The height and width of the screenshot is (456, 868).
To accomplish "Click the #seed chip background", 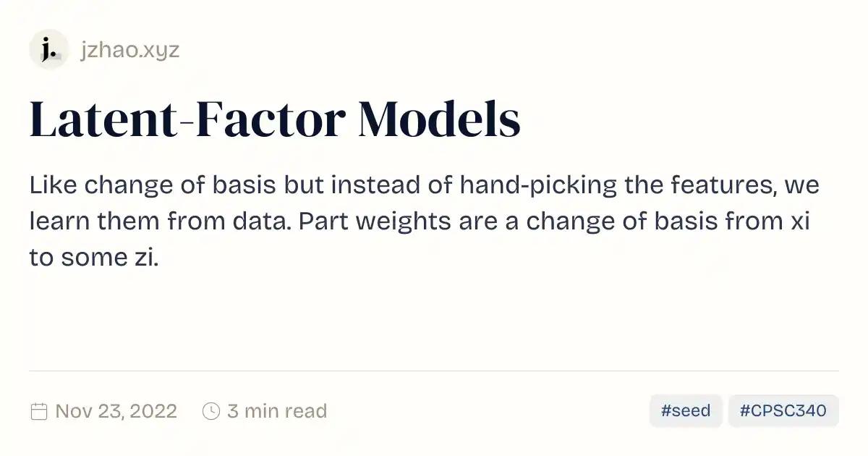I will point(685,410).
